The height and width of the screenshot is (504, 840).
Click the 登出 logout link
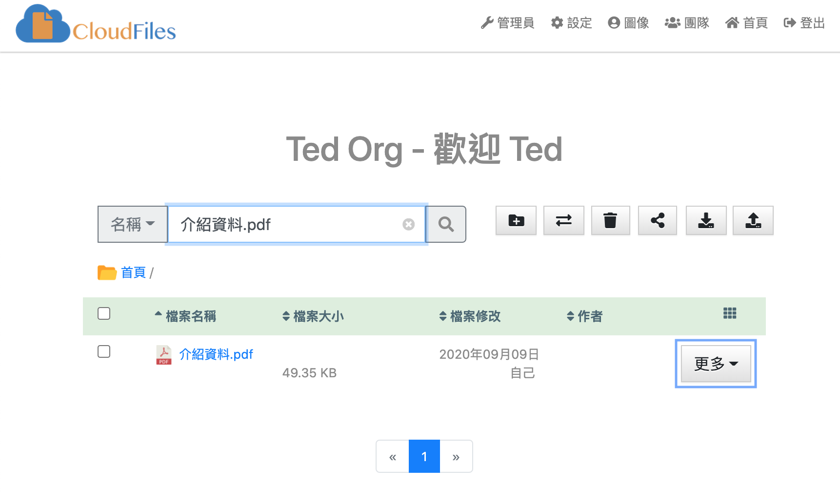(804, 23)
